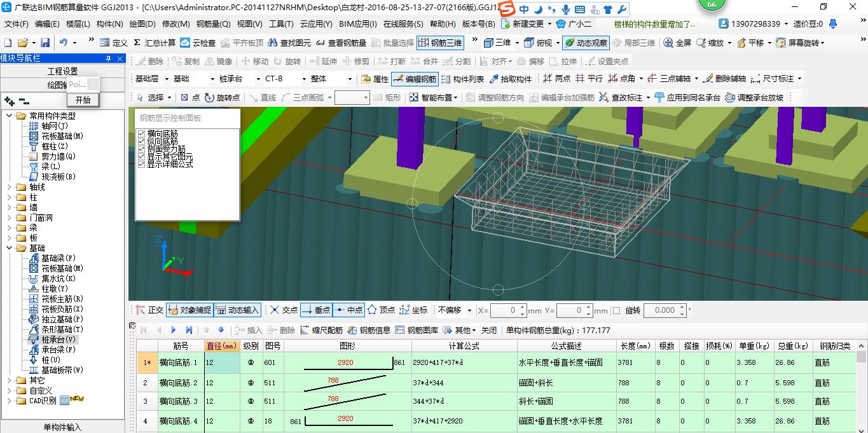
Task: Click 查看钢筋量 view rebar quantity
Action: tap(341, 43)
